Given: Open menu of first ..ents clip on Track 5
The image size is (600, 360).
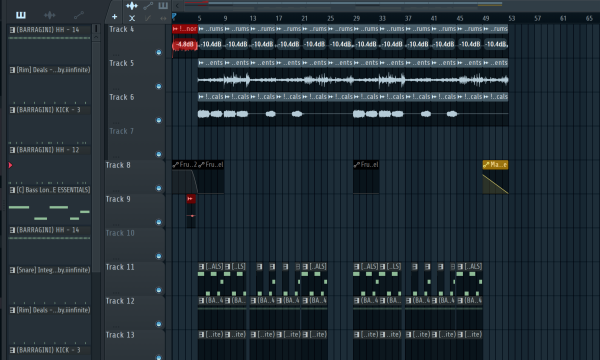Looking at the screenshot, I should [201, 63].
